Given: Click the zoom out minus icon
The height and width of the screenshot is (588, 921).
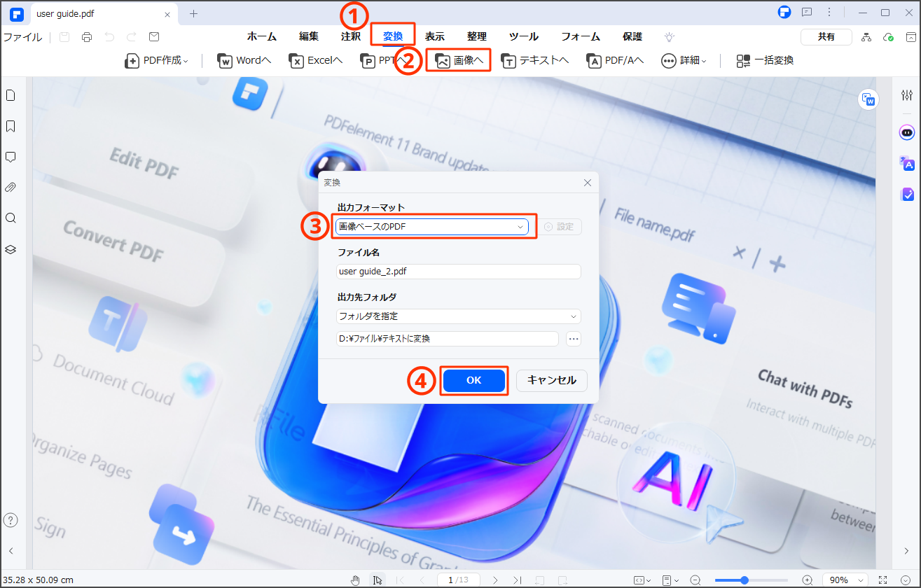Looking at the screenshot, I should (x=695, y=580).
